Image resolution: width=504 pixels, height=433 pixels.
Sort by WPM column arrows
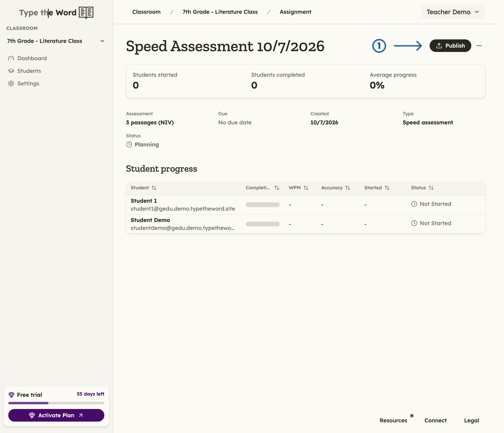click(x=306, y=188)
